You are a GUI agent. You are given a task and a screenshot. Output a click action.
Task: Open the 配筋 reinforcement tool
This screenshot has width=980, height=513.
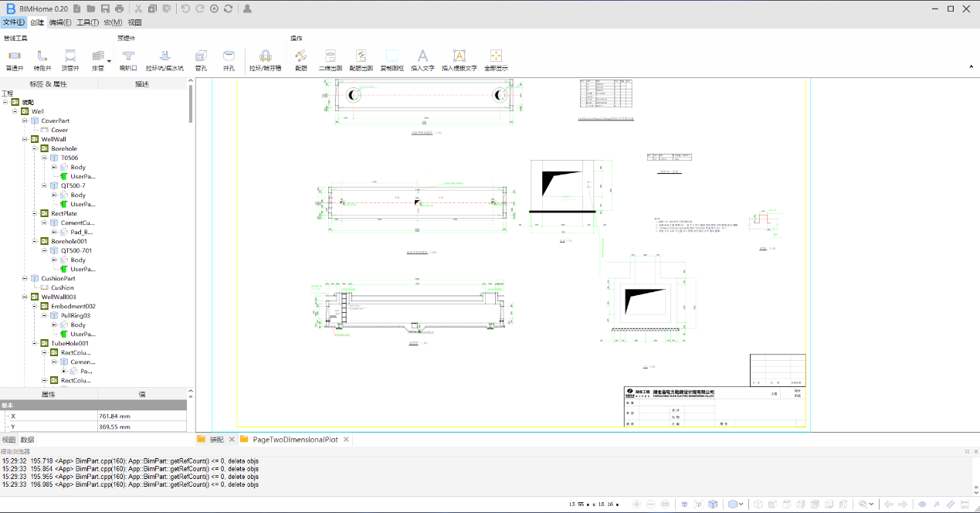(301, 61)
